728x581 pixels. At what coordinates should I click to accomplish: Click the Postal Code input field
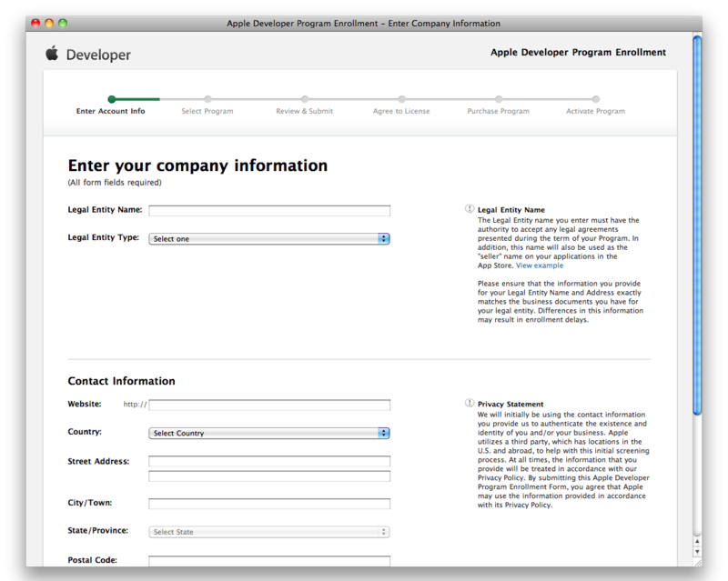(269, 561)
